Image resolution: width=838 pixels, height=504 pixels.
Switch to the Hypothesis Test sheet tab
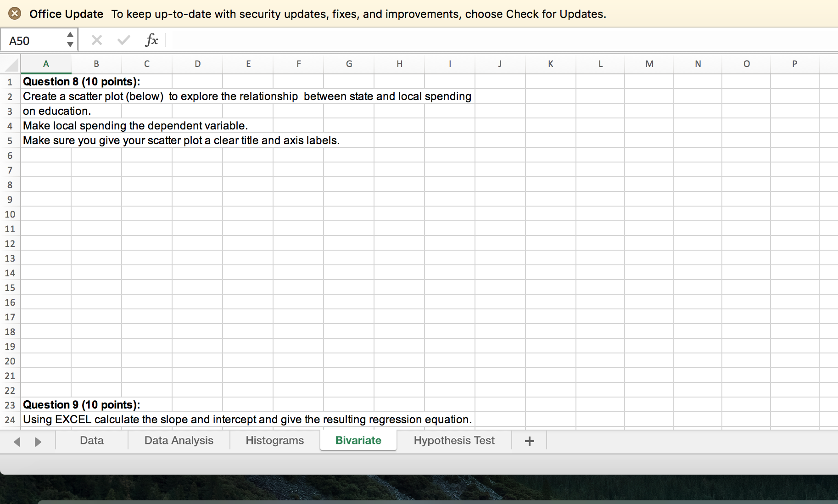click(453, 440)
